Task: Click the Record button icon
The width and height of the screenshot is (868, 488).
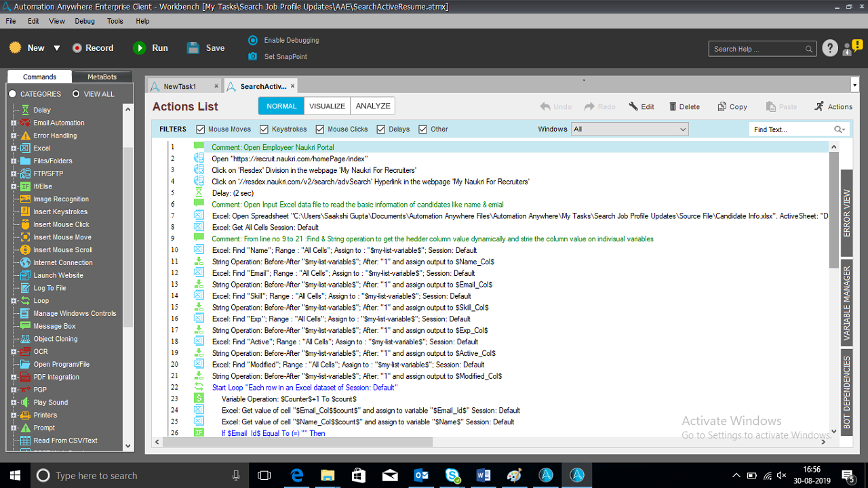Action: tap(77, 48)
